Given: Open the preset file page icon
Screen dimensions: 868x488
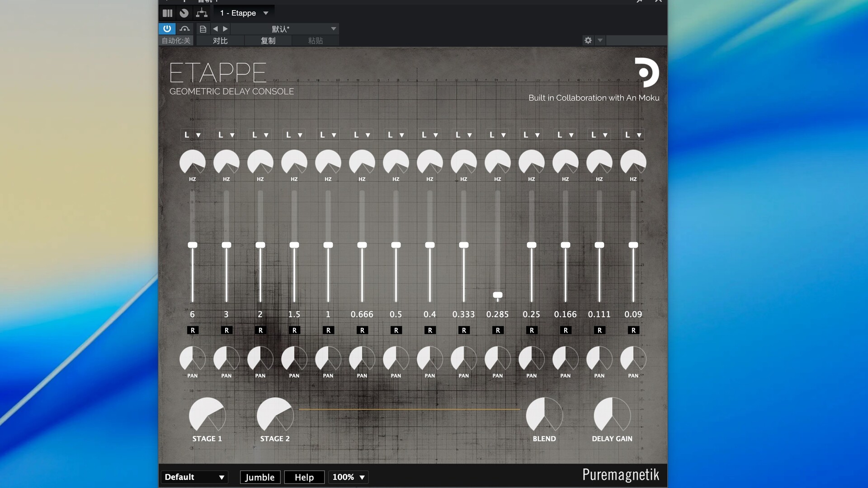Looking at the screenshot, I should point(203,29).
